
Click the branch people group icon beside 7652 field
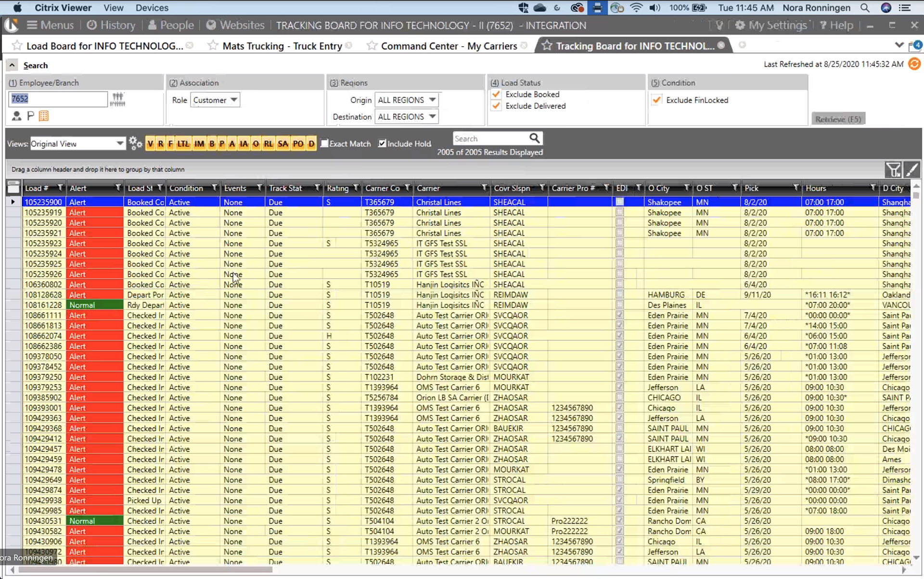(x=117, y=99)
